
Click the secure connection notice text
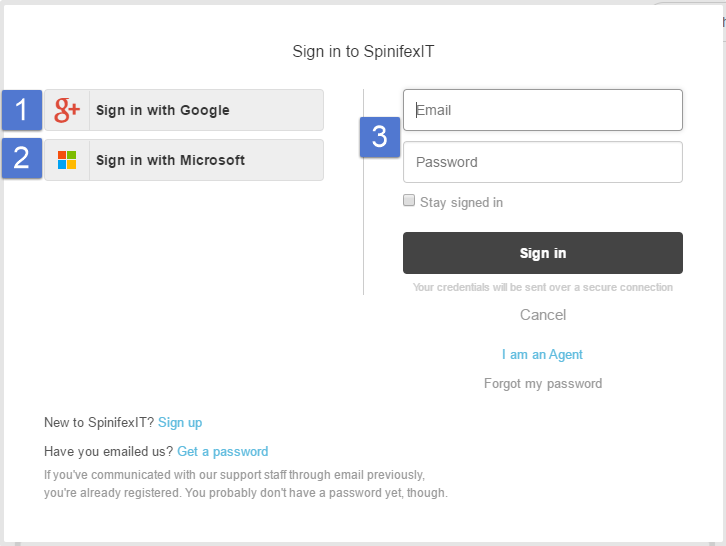(x=543, y=288)
